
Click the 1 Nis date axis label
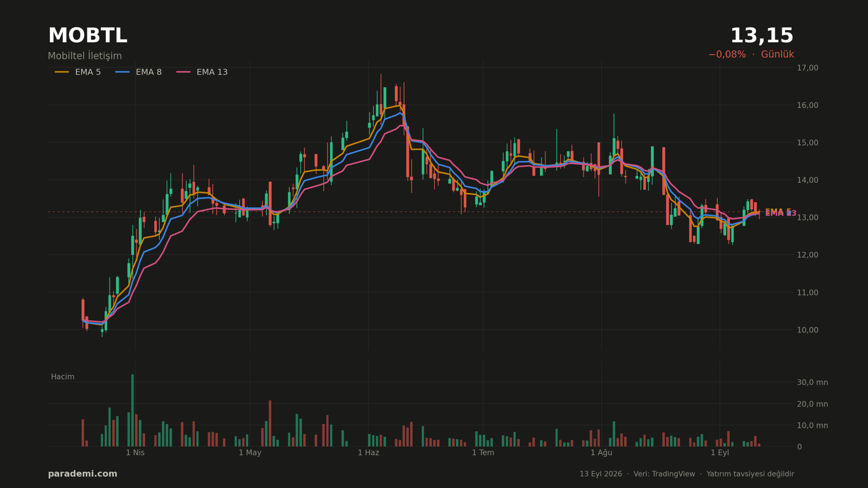pos(135,453)
